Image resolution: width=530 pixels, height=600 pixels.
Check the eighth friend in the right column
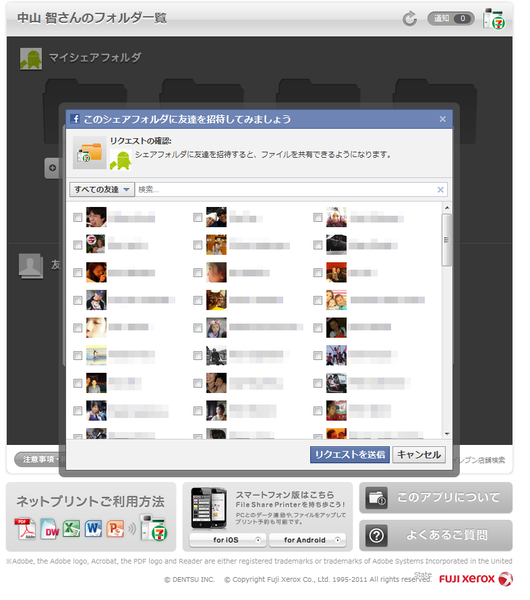318,411
